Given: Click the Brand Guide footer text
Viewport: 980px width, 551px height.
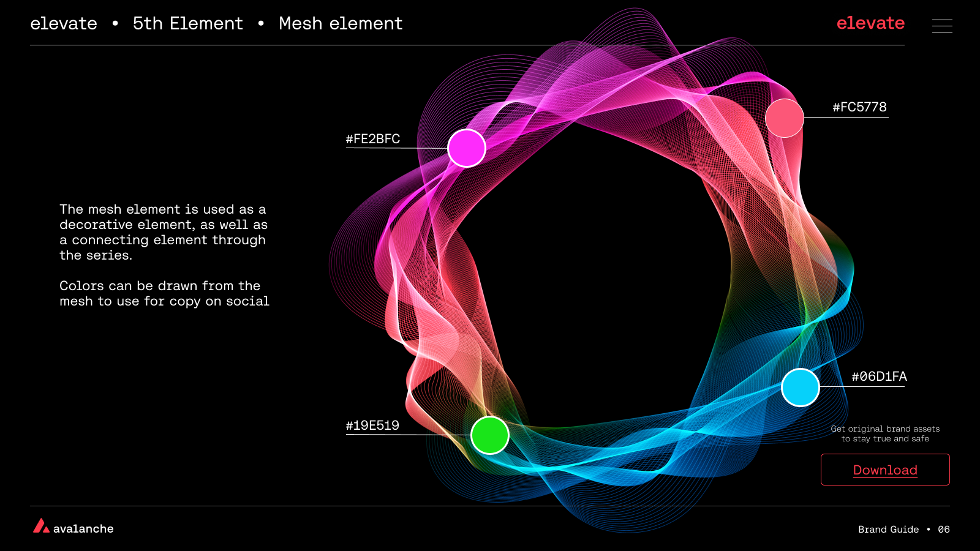Looking at the screenshot, I should [x=888, y=530].
